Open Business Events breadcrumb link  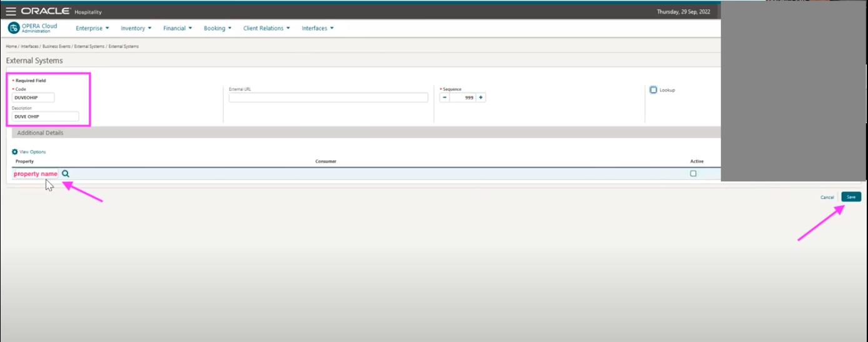(56, 46)
